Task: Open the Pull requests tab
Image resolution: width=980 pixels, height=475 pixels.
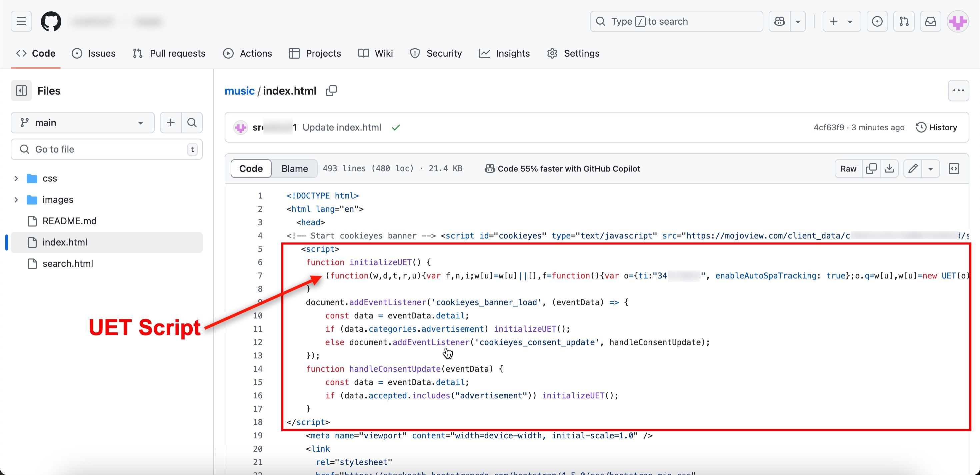Action: coord(169,53)
